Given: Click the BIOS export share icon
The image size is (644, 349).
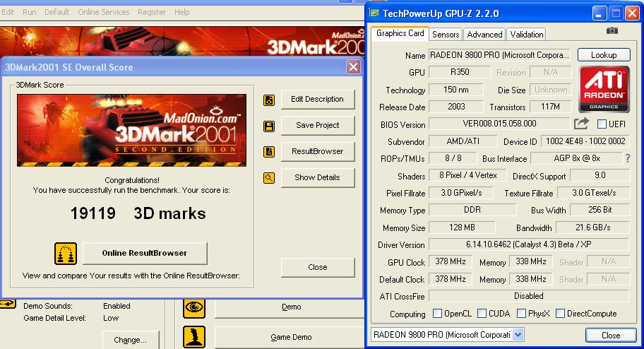Looking at the screenshot, I should tap(581, 124).
